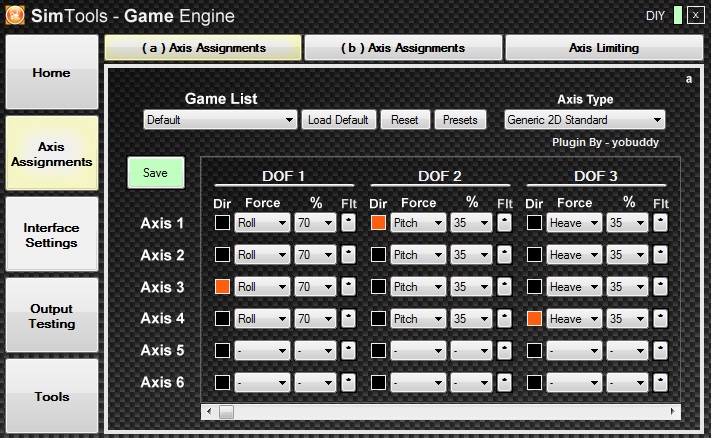Click the green Save button
The height and width of the screenshot is (448, 717).
click(x=155, y=173)
